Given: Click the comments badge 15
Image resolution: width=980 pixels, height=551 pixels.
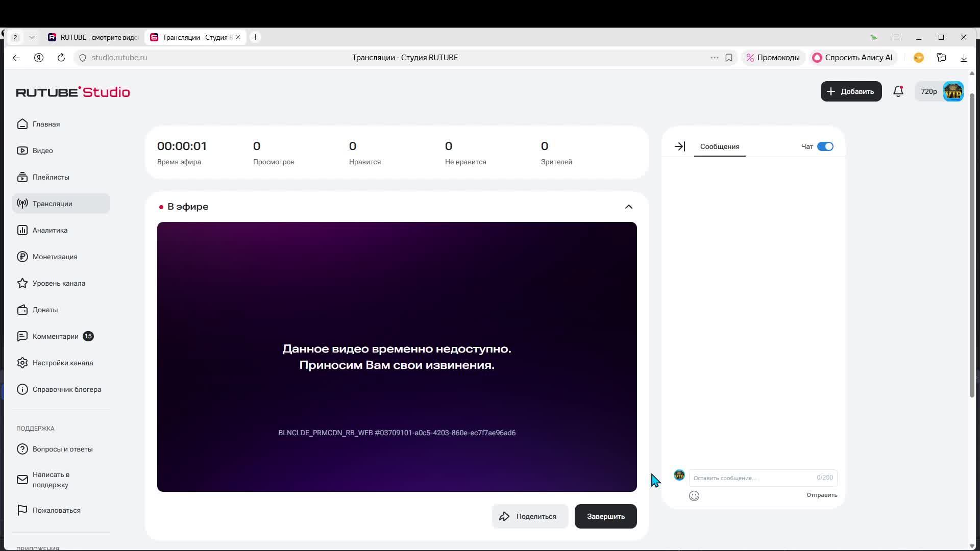Looking at the screenshot, I should 88,336.
